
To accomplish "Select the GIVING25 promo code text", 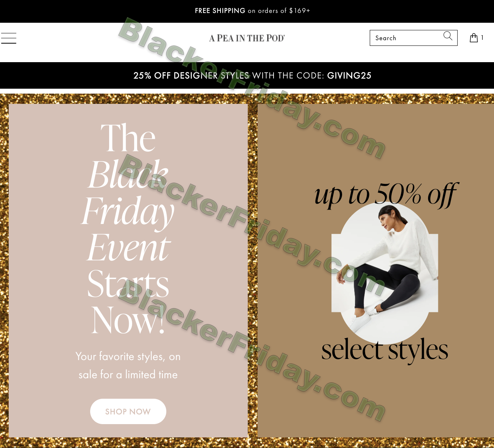I will tap(349, 75).
